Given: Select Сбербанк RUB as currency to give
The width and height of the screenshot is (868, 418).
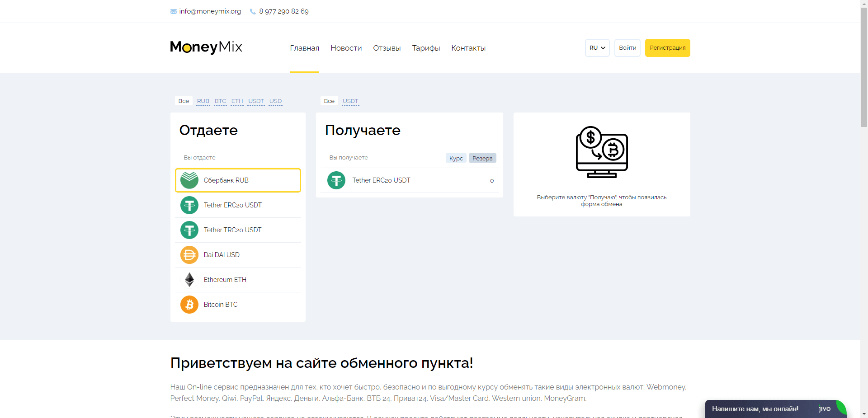Looking at the screenshot, I should click(x=237, y=180).
